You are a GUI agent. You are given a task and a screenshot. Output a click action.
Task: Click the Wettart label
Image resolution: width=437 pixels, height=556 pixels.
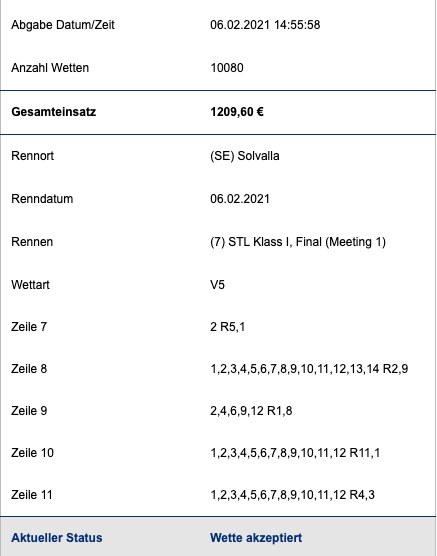tap(30, 285)
